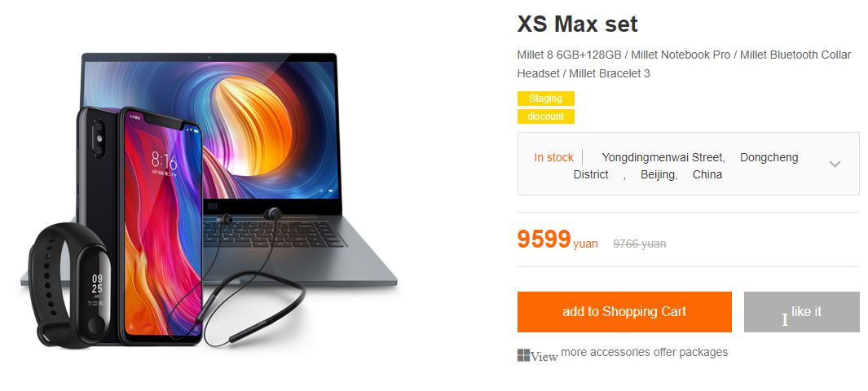
Task: Click the grid icon beside View
Action: (x=524, y=355)
